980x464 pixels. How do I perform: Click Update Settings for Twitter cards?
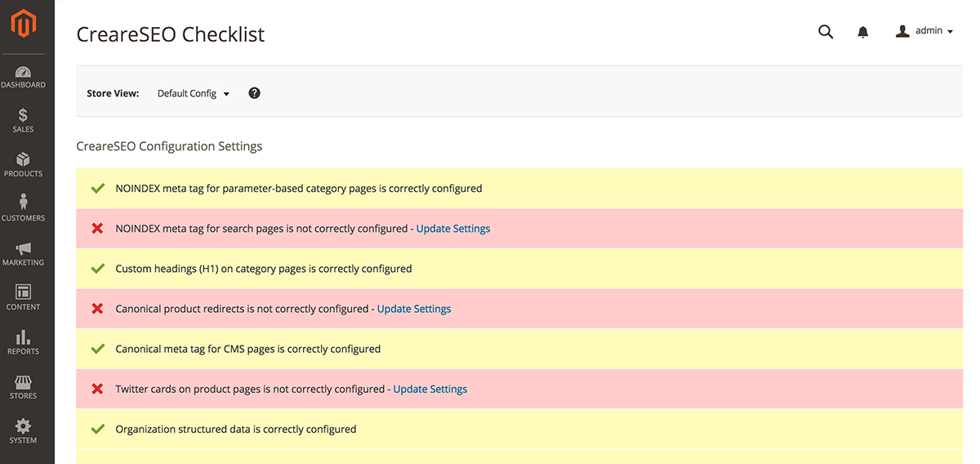[430, 389]
